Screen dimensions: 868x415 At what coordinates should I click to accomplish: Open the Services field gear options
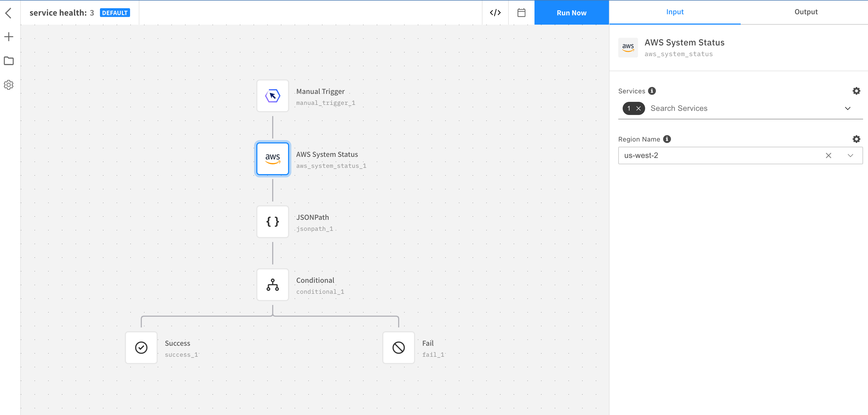(x=856, y=91)
